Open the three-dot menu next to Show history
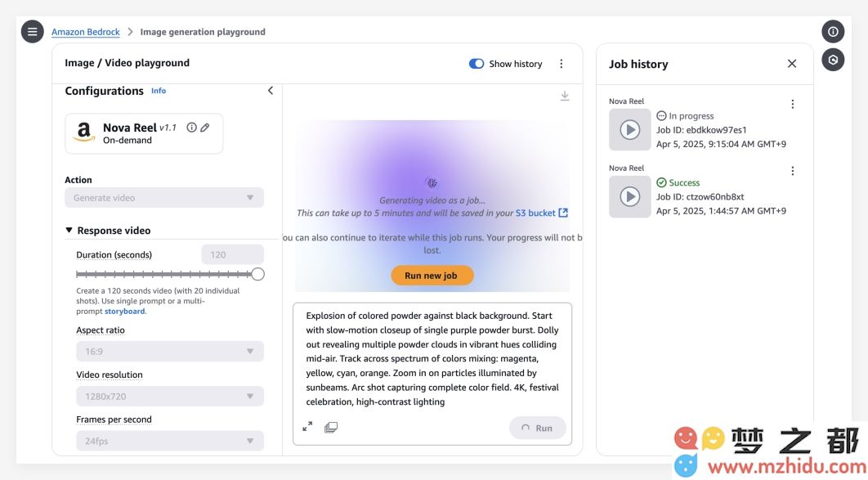The height and width of the screenshot is (480, 868). 561,64
